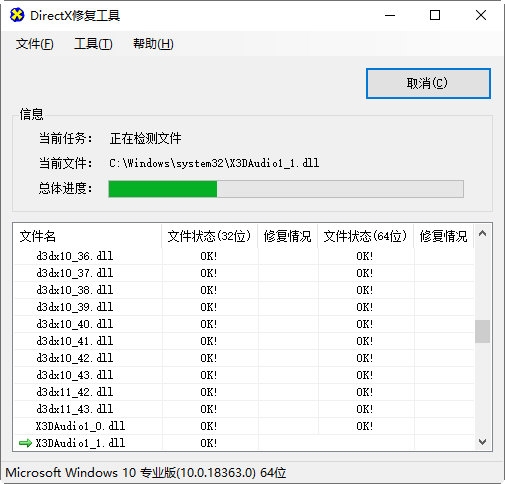
Task: Select the X3DAudio1_1.dll file name
Action: click(x=80, y=443)
